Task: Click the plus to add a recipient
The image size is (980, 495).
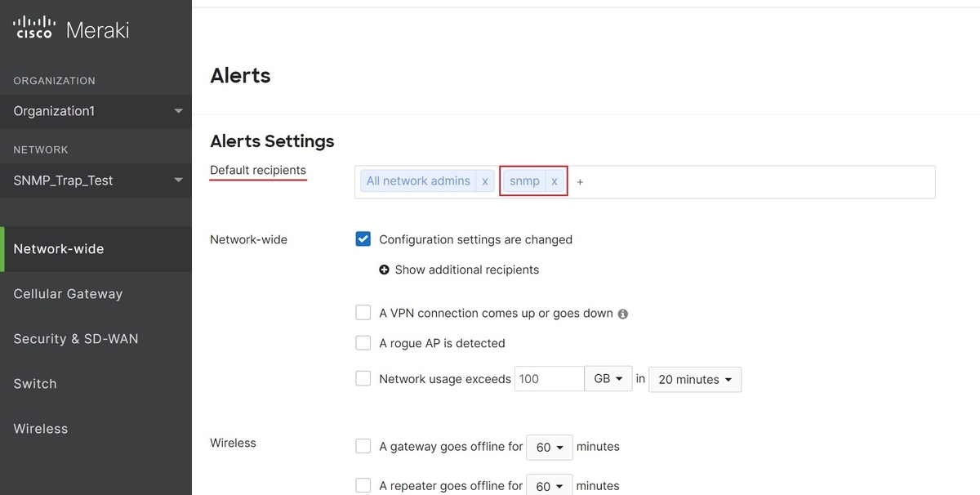Action: [x=580, y=182]
